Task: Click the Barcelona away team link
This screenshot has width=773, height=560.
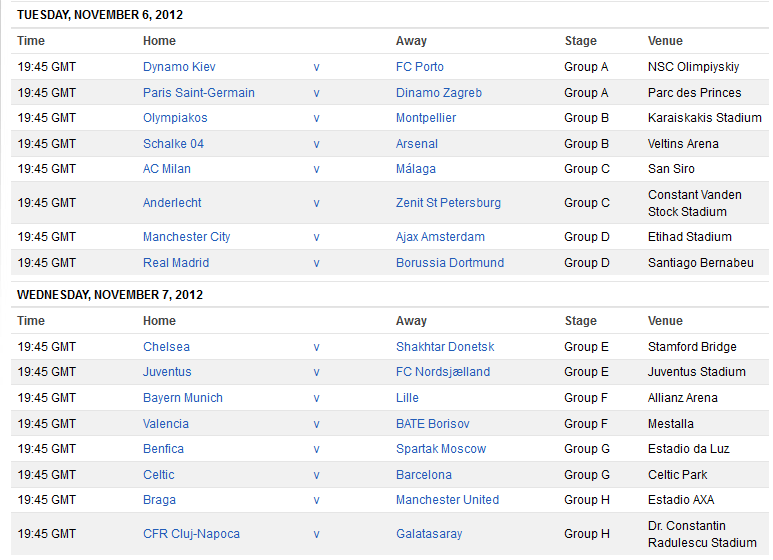Action: [x=423, y=475]
